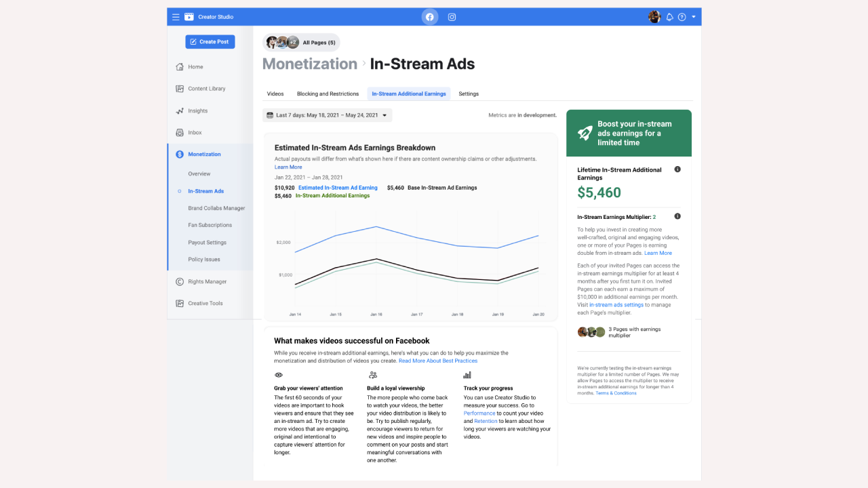The height and width of the screenshot is (488, 868).
Task: Open Payout Settings in sidebar
Action: tap(208, 242)
